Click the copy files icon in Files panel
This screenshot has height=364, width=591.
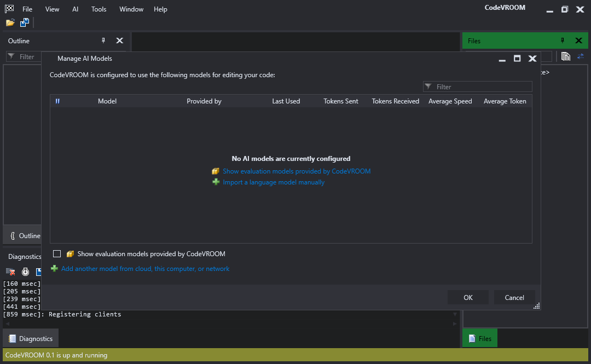pyautogui.click(x=565, y=56)
